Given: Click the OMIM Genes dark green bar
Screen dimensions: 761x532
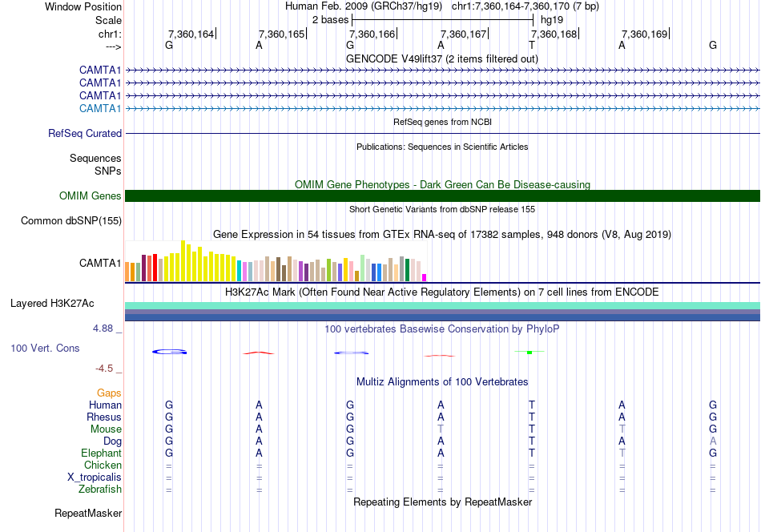Looking at the screenshot, I should [442, 195].
